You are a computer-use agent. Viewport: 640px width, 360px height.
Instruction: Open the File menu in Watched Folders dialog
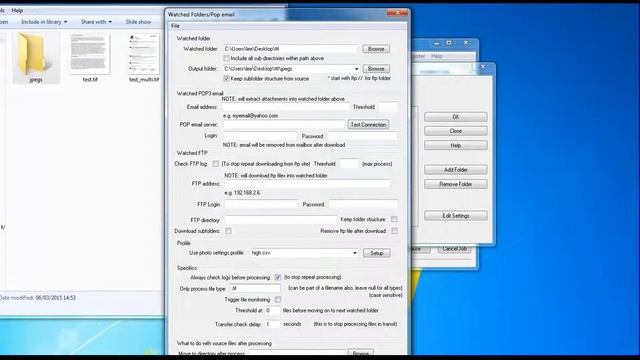click(175, 26)
